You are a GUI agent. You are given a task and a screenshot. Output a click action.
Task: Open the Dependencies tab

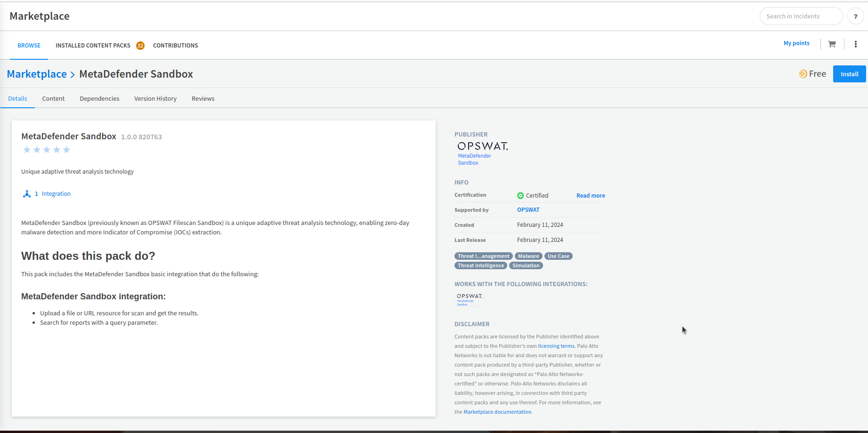(x=99, y=99)
